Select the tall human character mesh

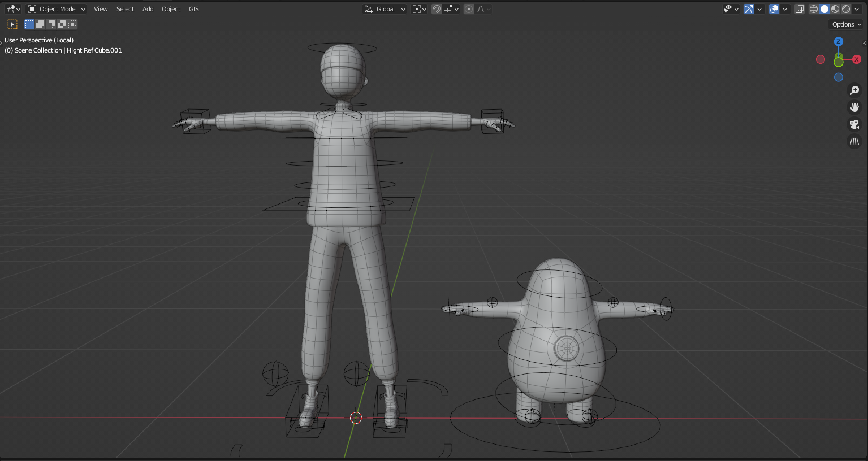coord(343,169)
